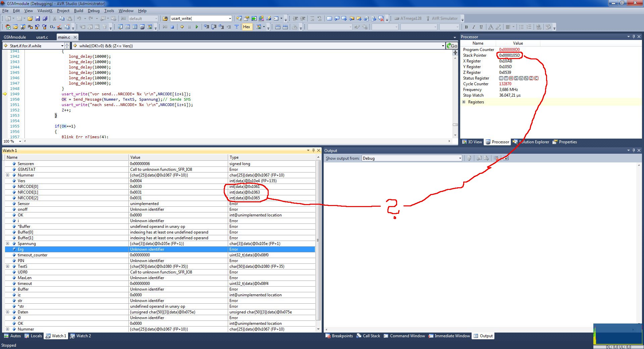The width and height of the screenshot is (644, 349).
Task: Click the timeout_counter watch row
Action: pyautogui.click(x=160, y=255)
